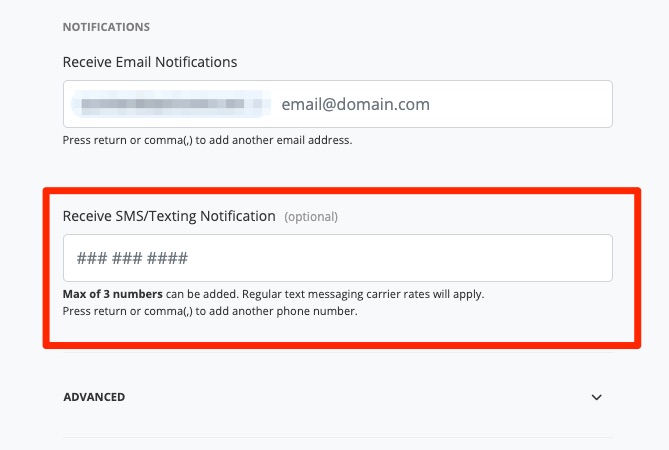Click the Receive SMS/Texting Notification label

point(168,215)
